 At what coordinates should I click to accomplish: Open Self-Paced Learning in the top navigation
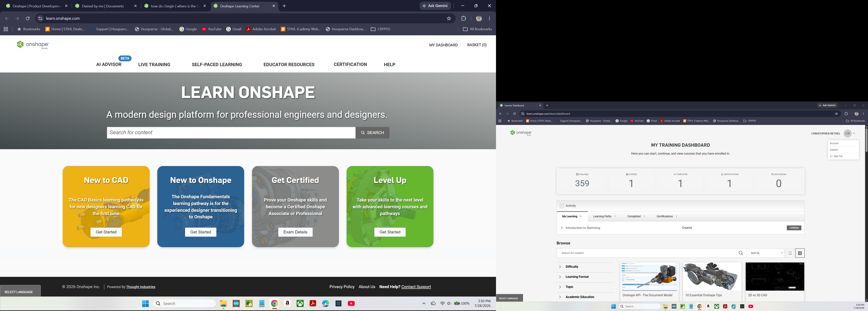[217, 64]
